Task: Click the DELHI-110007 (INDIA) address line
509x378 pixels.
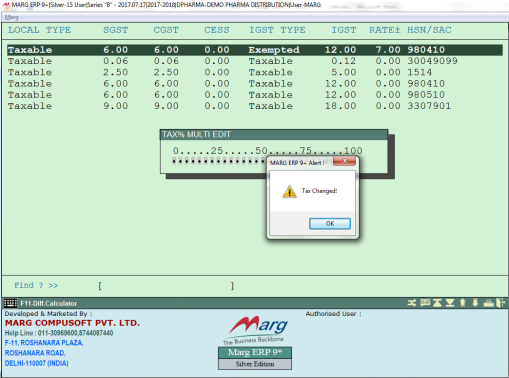Action: coord(37,363)
